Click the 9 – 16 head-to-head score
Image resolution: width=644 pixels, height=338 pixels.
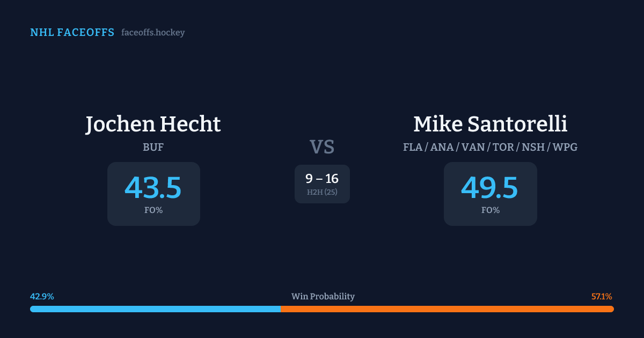[x=322, y=179]
